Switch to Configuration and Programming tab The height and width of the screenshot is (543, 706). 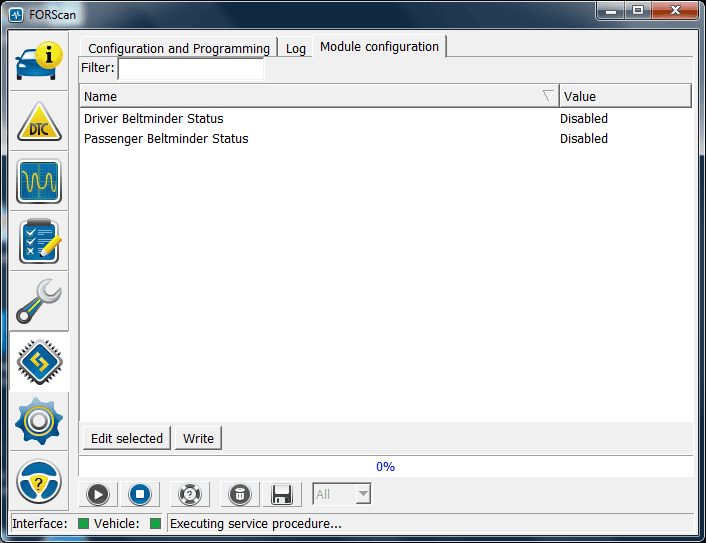click(179, 48)
